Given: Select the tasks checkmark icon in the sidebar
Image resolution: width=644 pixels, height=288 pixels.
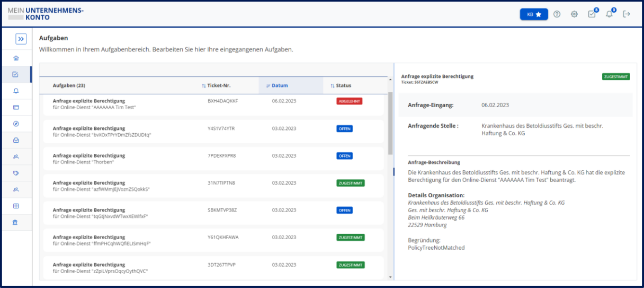Looking at the screenshot, I should point(16,74).
